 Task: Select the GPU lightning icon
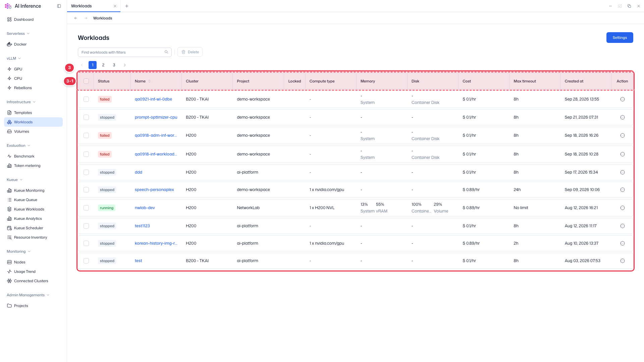[9, 69]
